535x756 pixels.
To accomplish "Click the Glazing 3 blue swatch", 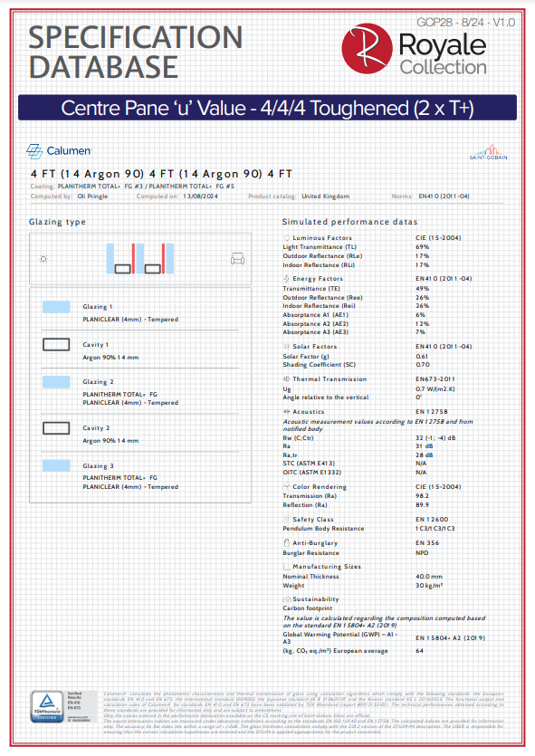I will [x=56, y=465].
